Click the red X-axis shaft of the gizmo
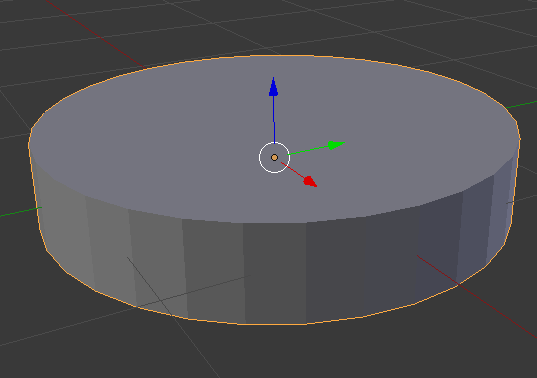Viewport: 537px width, 378px height. [292, 169]
